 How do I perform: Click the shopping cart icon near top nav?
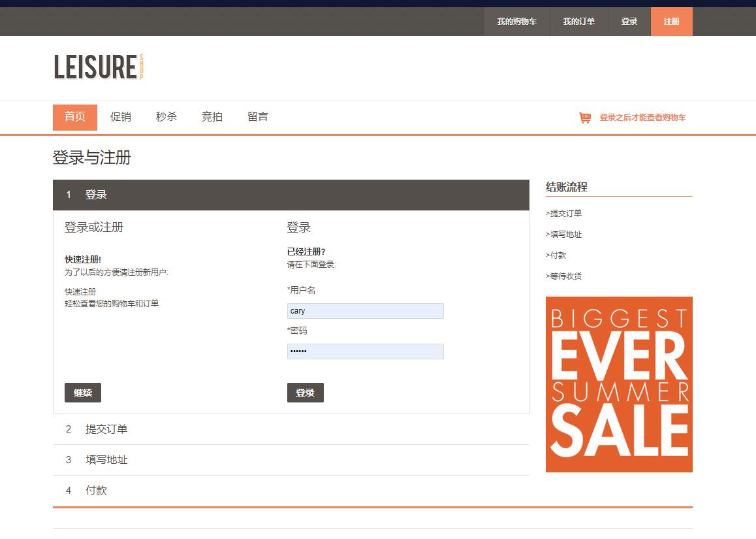pyautogui.click(x=585, y=117)
